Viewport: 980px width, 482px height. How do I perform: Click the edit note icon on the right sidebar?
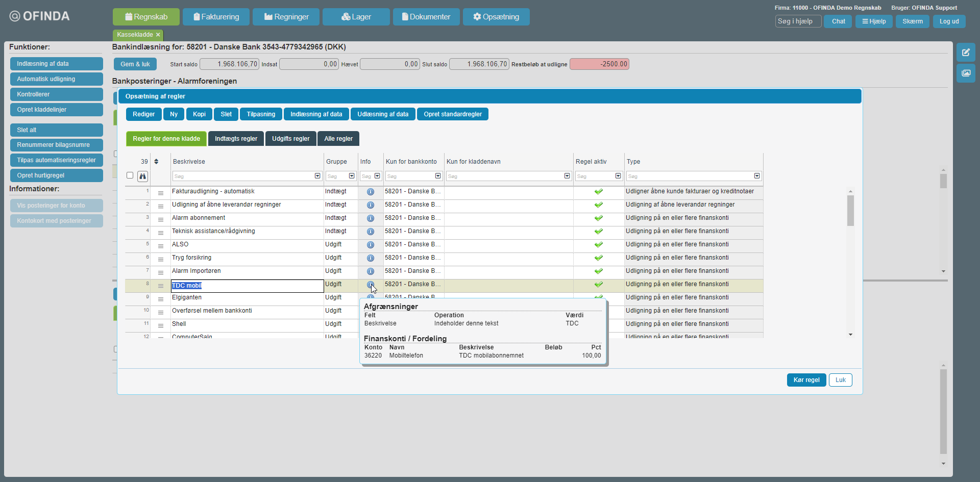tap(966, 53)
